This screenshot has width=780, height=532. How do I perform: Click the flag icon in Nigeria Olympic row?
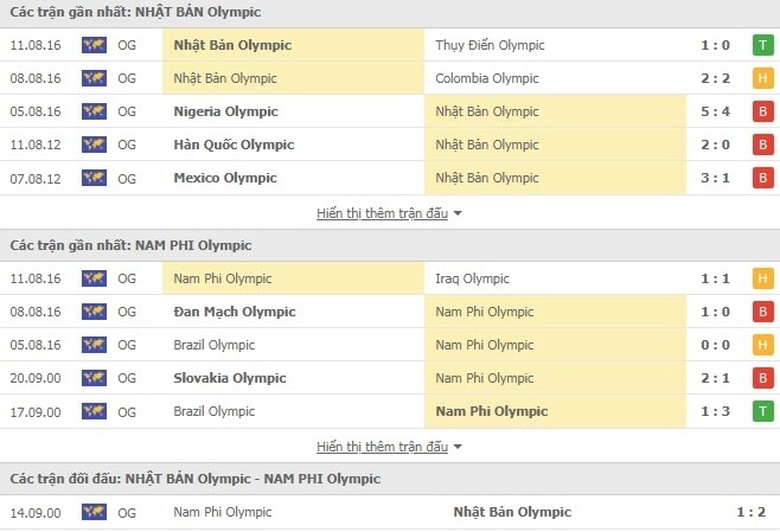click(94, 111)
